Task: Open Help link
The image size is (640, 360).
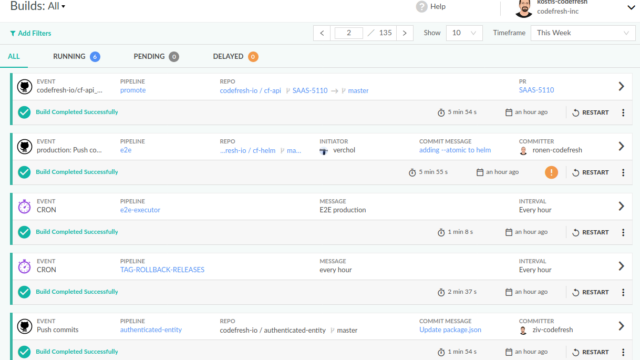Action: coord(438,7)
